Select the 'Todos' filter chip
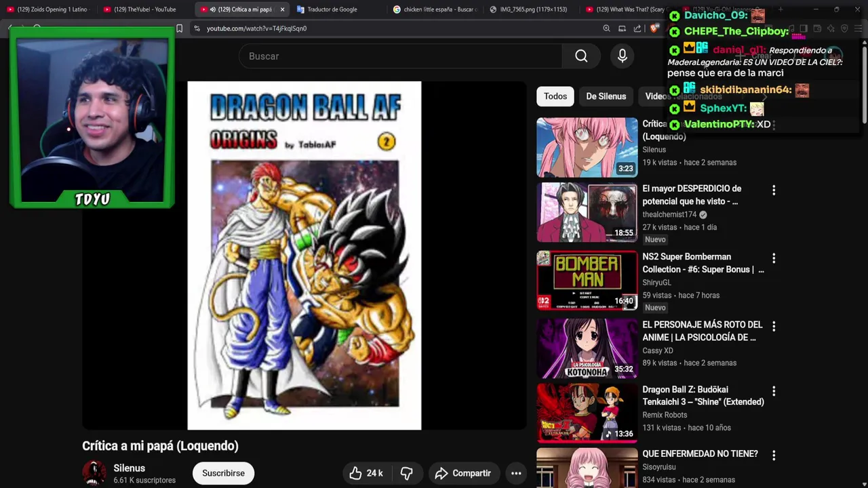This screenshot has width=868, height=488. click(x=555, y=96)
